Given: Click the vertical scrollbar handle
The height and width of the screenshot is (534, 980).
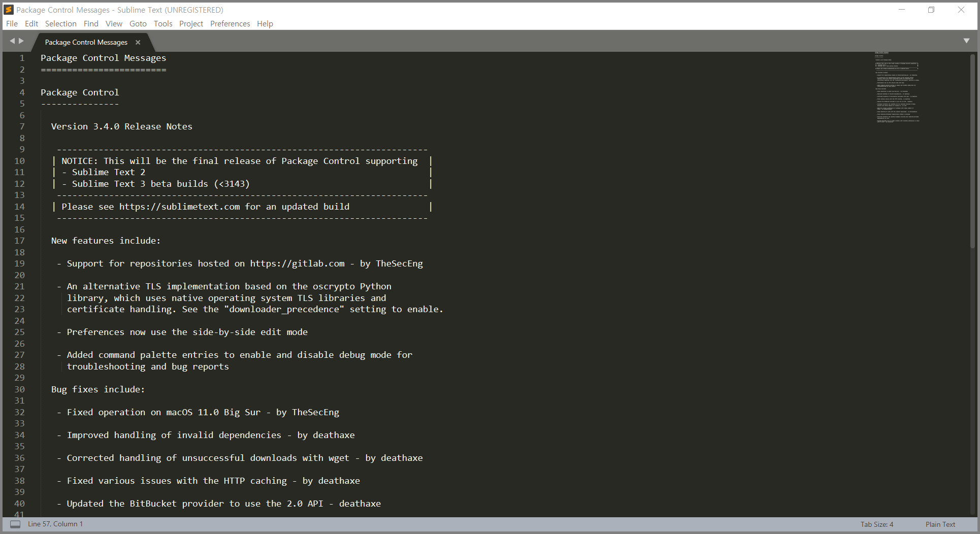Looking at the screenshot, I should coord(973,152).
